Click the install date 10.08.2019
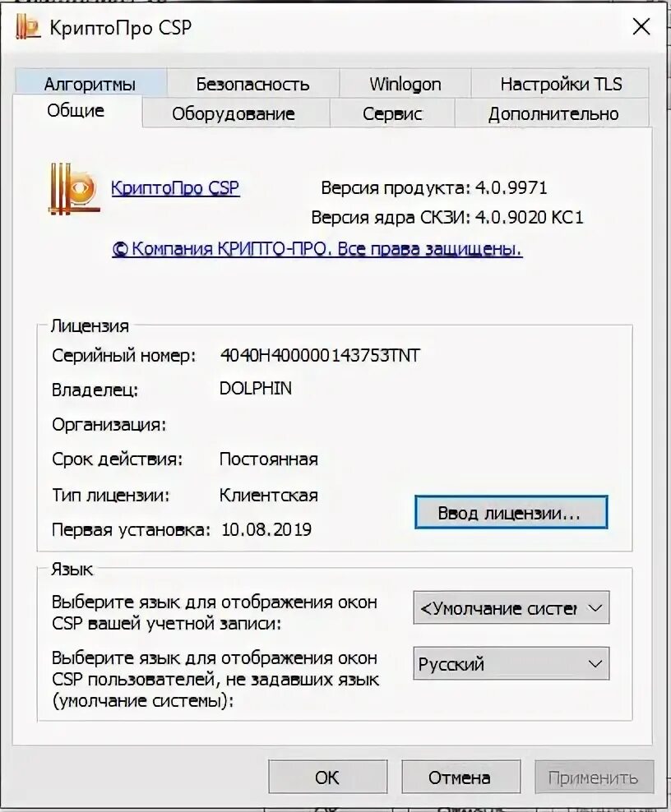 coord(266,529)
